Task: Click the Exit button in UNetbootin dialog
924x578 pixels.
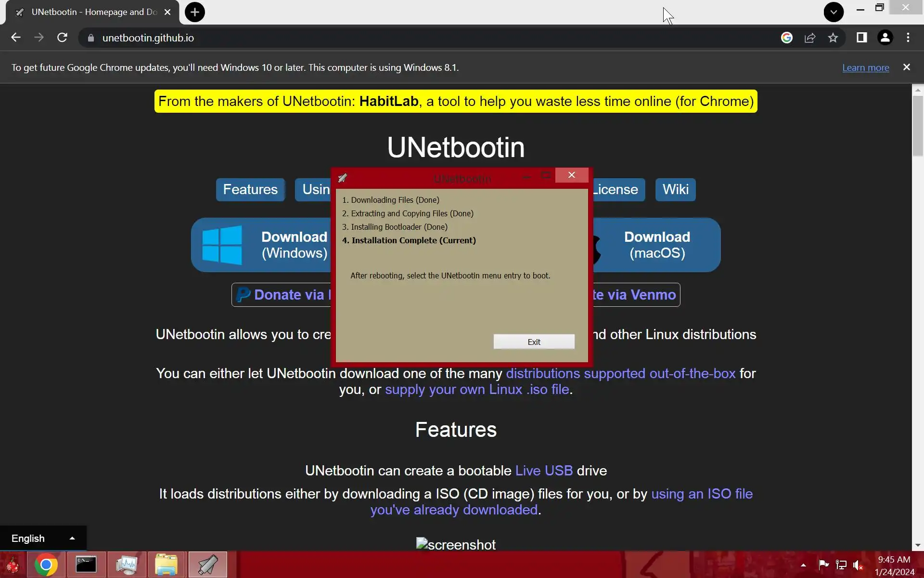Action: 534,342
